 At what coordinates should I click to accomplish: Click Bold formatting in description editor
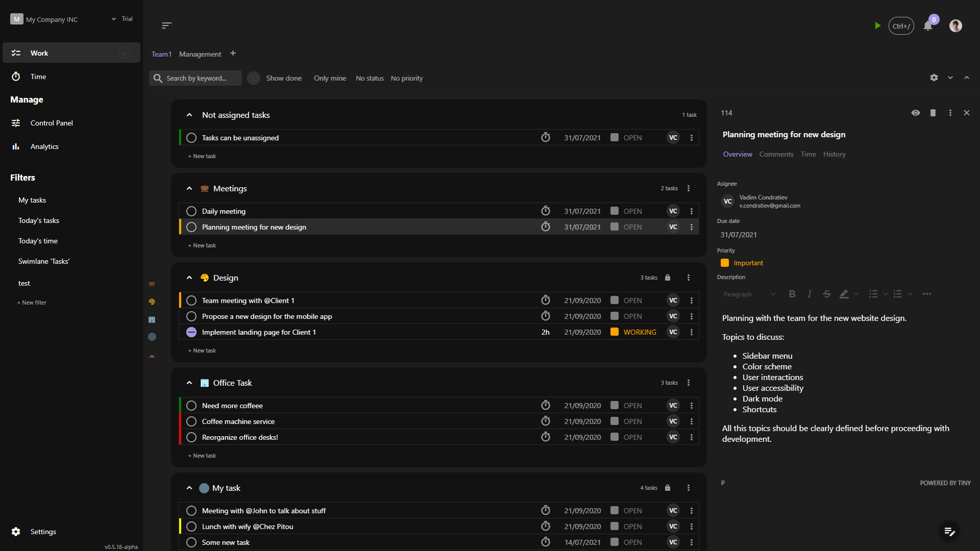792,294
